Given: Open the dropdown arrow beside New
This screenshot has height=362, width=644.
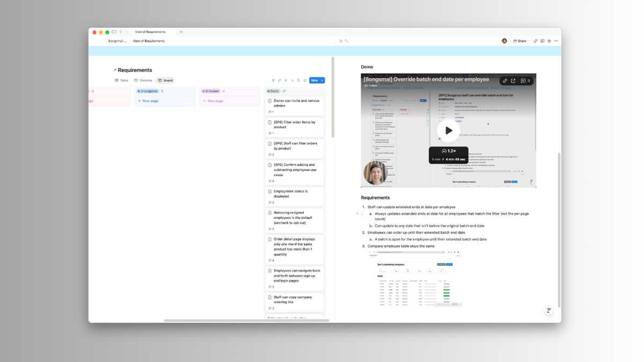Looking at the screenshot, I should pyautogui.click(x=322, y=80).
